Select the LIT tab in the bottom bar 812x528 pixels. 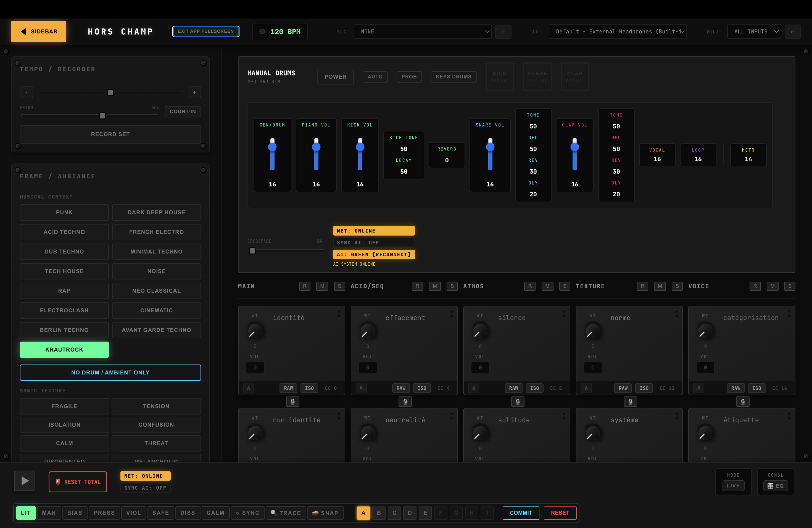pos(26,513)
